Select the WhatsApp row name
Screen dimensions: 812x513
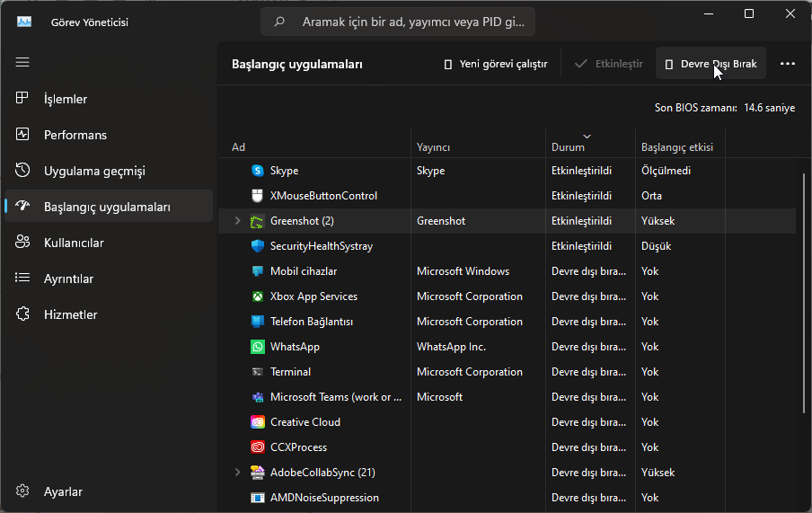[295, 347]
